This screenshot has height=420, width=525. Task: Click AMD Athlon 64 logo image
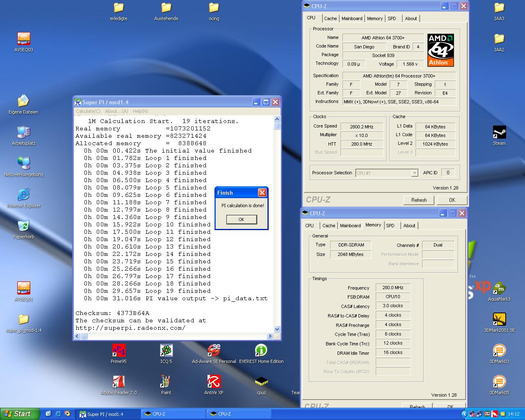[x=441, y=50]
